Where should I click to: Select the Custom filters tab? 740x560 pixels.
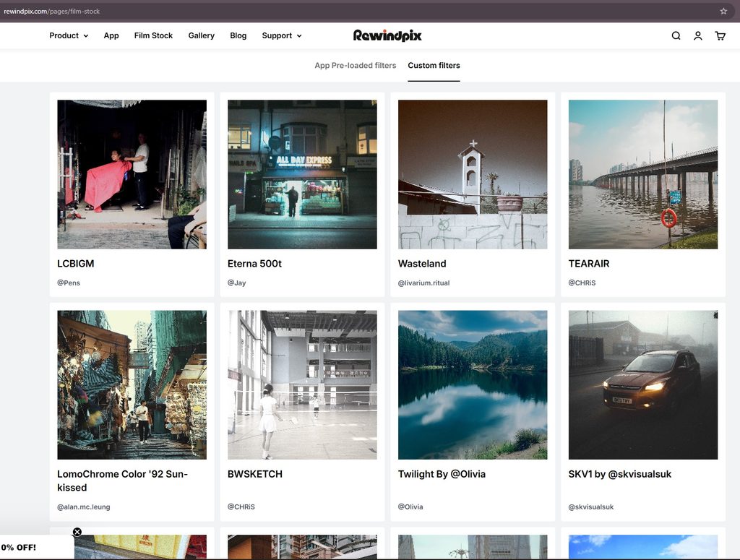pyautogui.click(x=434, y=66)
